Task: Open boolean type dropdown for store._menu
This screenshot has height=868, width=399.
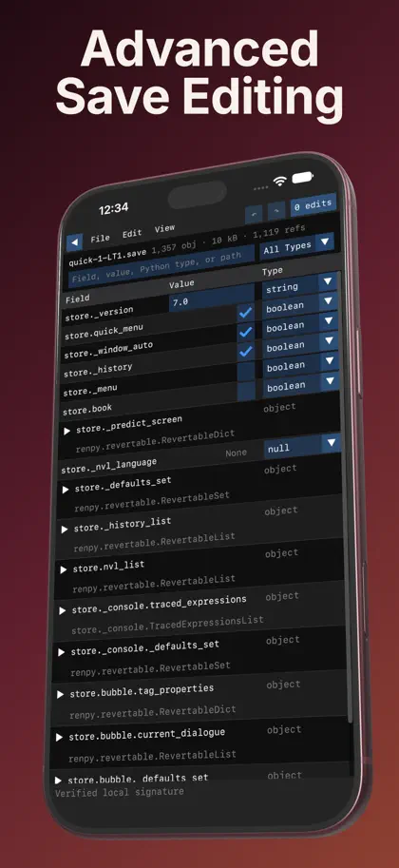Action: pos(300,364)
